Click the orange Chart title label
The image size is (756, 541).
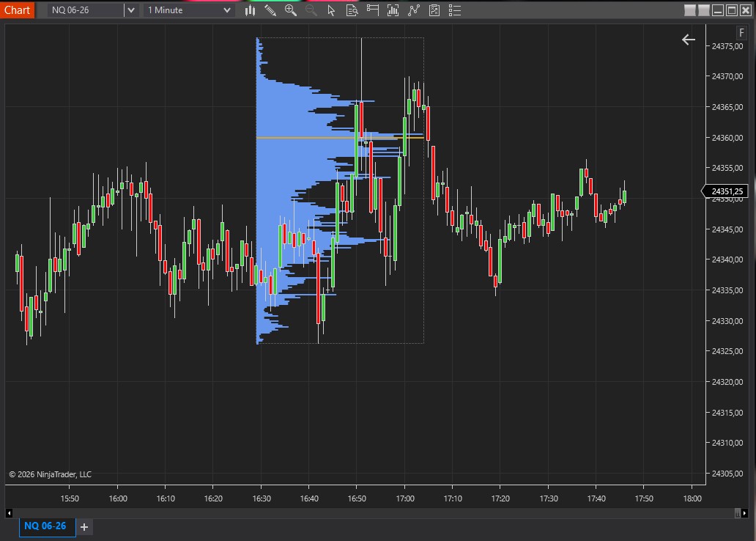click(17, 10)
